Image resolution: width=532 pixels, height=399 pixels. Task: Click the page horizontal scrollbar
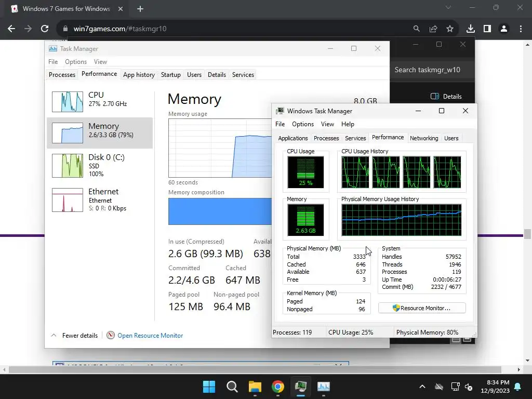click(x=255, y=369)
